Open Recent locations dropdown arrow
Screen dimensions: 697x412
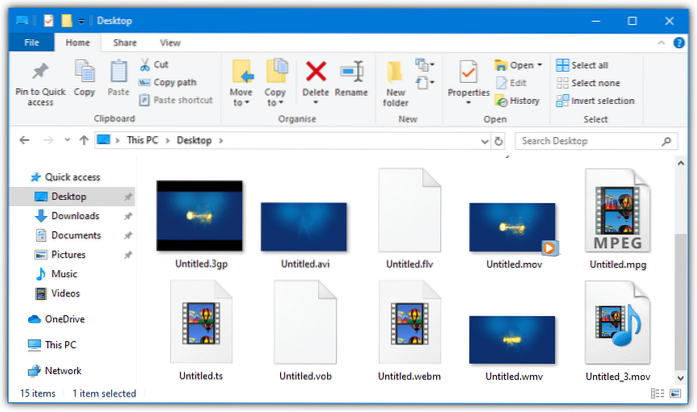(x=67, y=140)
